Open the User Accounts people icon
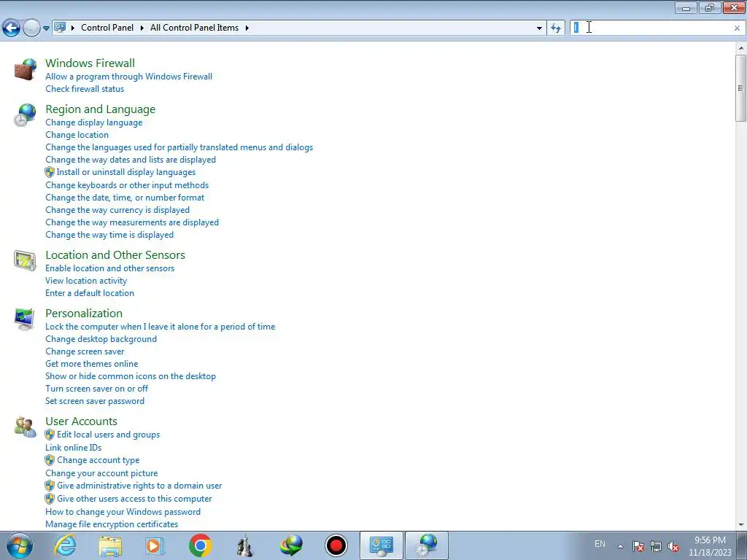The width and height of the screenshot is (747, 560). [x=25, y=427]
